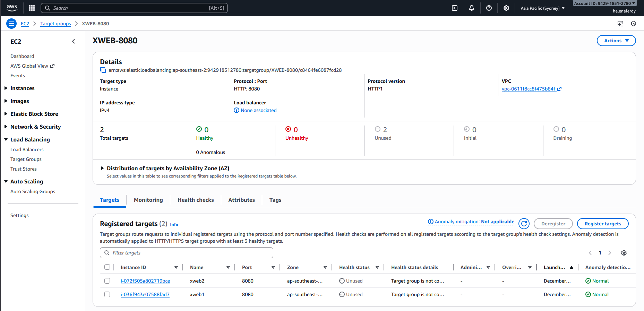Open the AWS CloudShell icon
644x311 pixels.
(454, 8)
